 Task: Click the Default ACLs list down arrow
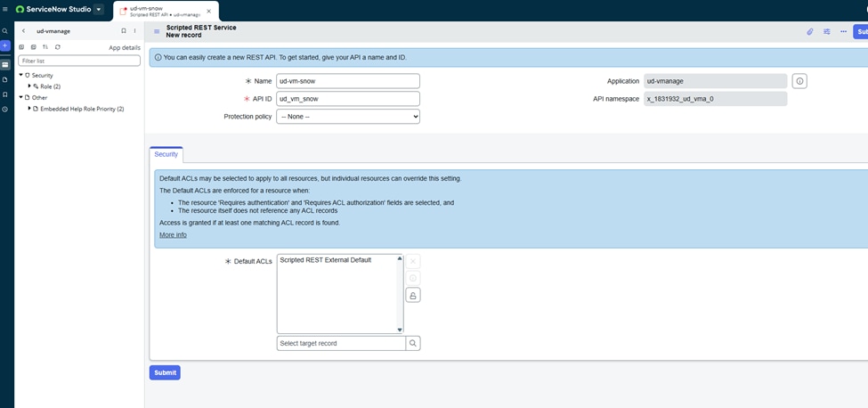(x=400, y=330)
